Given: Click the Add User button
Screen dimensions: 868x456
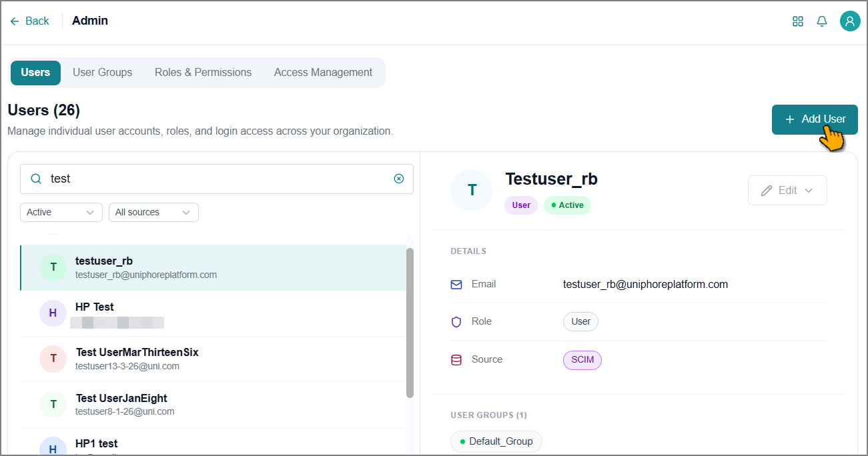Looking at the screenshot, I should tap(815, 119).
